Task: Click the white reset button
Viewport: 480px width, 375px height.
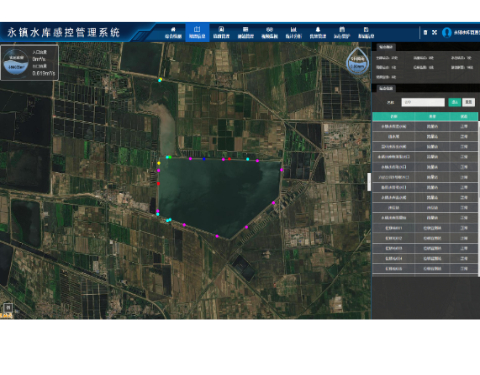Action: (468, 102)
